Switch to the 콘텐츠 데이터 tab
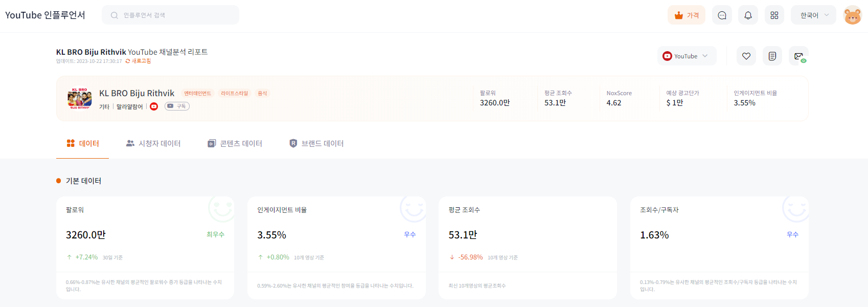868x307 pixels. tap(235, 143)
